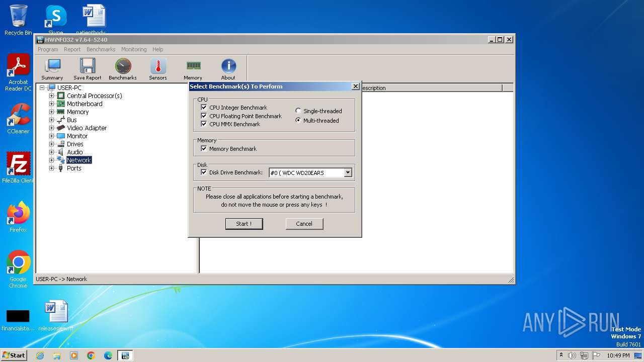Open CCleaner desktop shortcut
The width and height of the screenshot is (644, 362).
pos(18,119)
